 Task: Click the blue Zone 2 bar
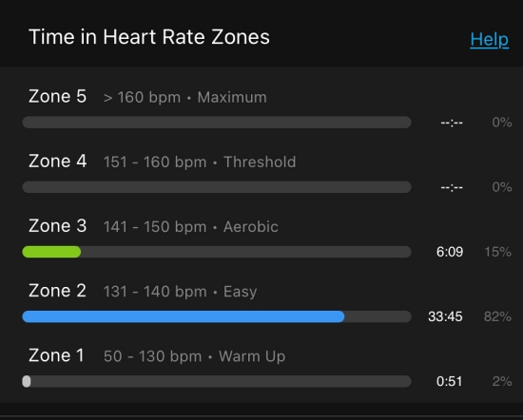tap(184, 316)
